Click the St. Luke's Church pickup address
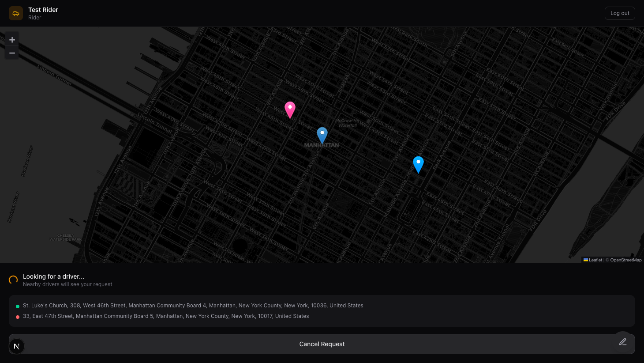 tap(193, 306)
